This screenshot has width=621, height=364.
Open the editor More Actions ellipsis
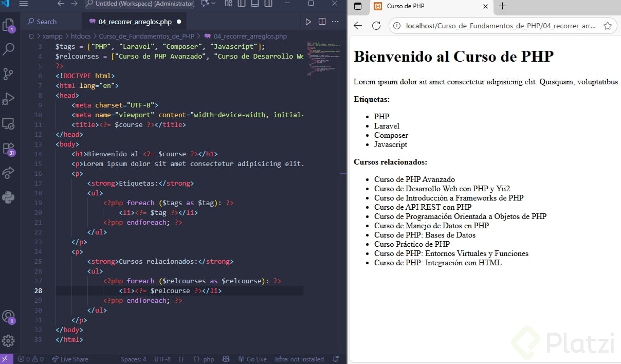335,22
